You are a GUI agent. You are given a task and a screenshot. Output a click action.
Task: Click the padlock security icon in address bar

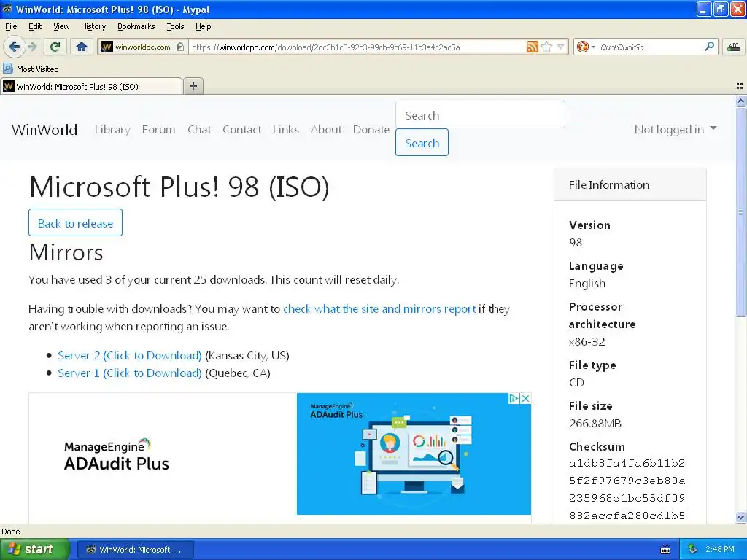coord(179,47)
